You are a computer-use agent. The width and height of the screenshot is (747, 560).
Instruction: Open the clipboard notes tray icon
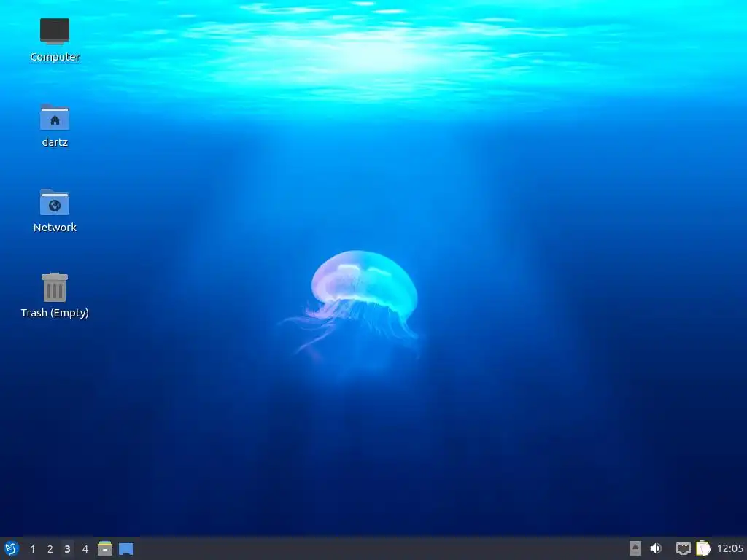point(703,548)
